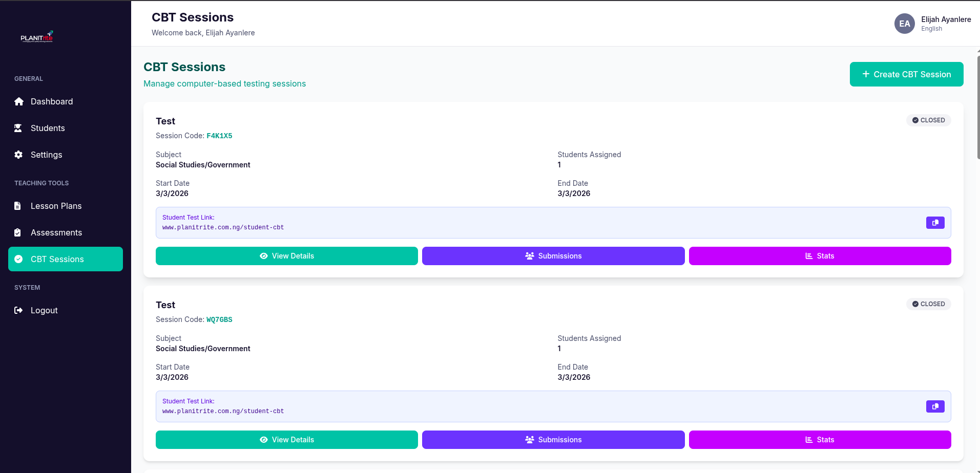Image resolution: width=980 pixels, height=473 pixels.
Task: View Details of session F4K1X5
Action: (286, 256)
